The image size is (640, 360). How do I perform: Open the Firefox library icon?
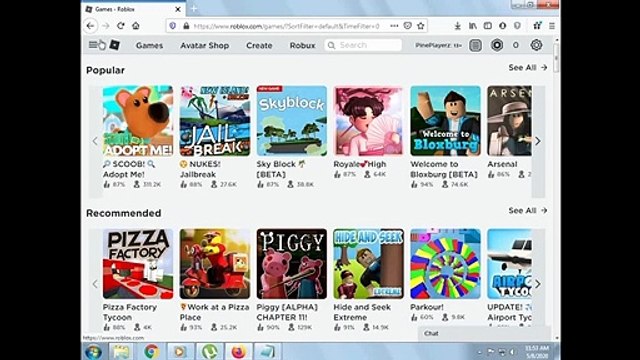tap(473, 26)
